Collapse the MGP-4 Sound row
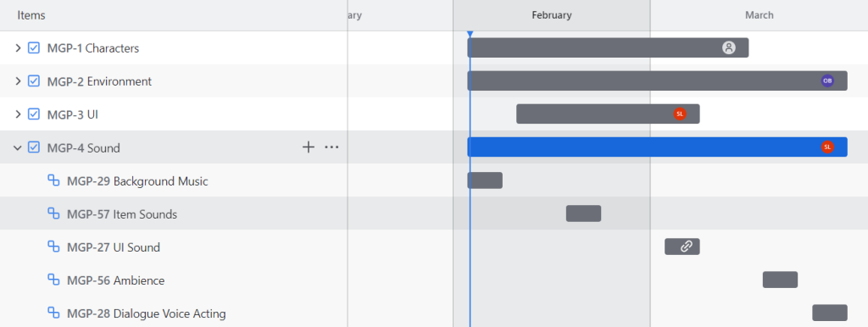 coord(18,147)
